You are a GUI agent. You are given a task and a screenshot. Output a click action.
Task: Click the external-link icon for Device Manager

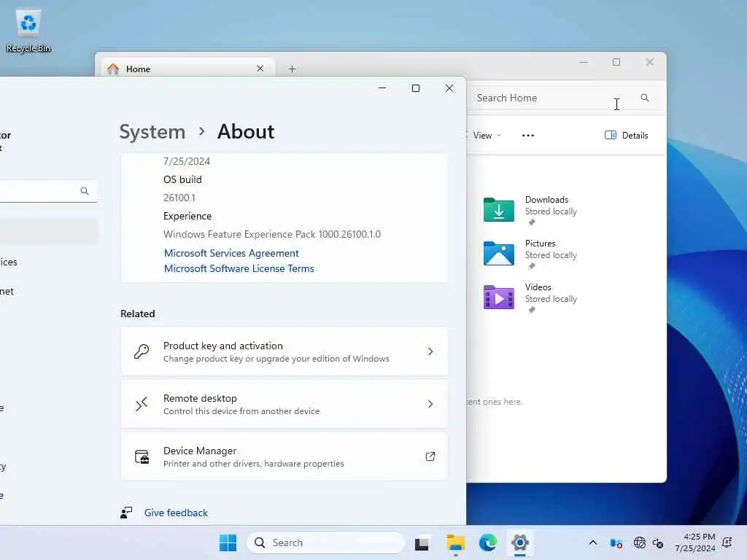(x=430, y=456)
